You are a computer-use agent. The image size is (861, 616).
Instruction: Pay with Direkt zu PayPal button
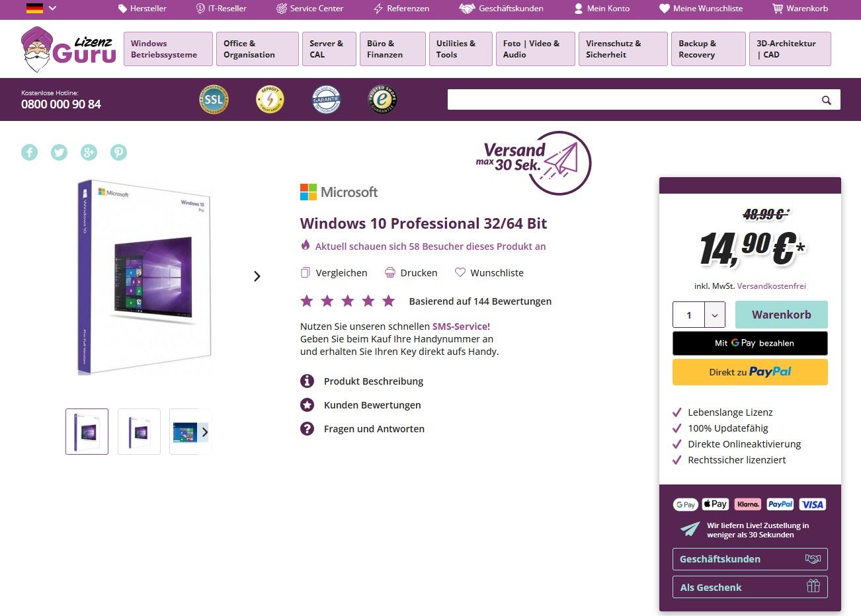(750, 372)
